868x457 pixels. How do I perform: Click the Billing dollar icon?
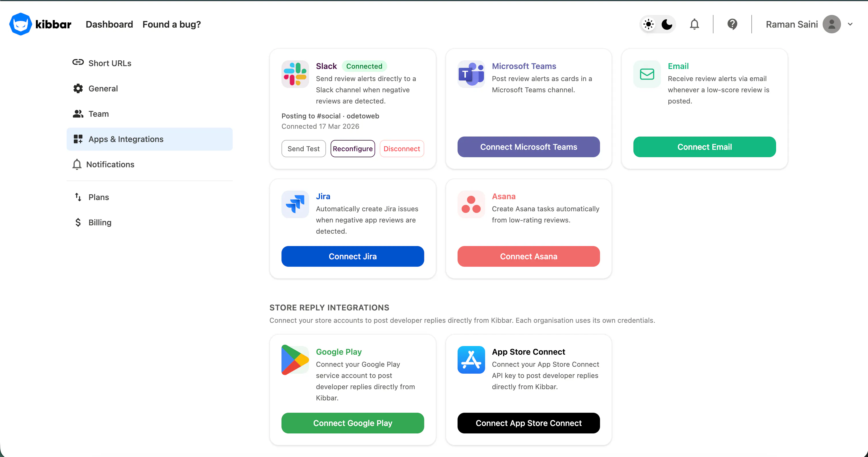pyautogui.click(x=78, y=222)
